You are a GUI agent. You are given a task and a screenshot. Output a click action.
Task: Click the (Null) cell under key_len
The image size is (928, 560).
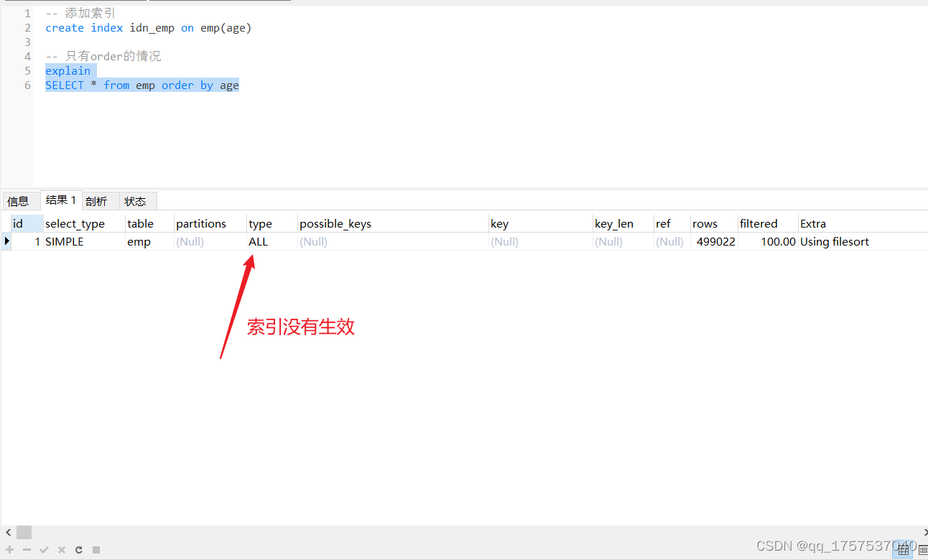point(623,242)
